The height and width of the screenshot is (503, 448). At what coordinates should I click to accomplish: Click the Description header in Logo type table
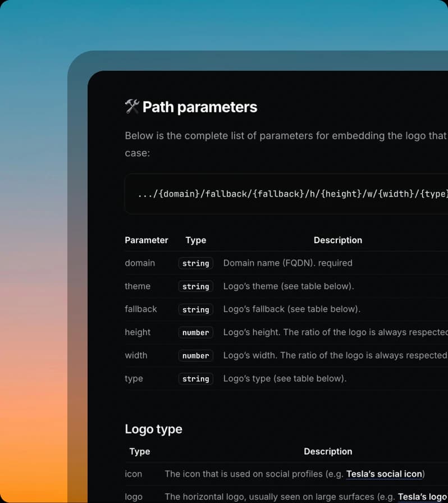(328, 451)
